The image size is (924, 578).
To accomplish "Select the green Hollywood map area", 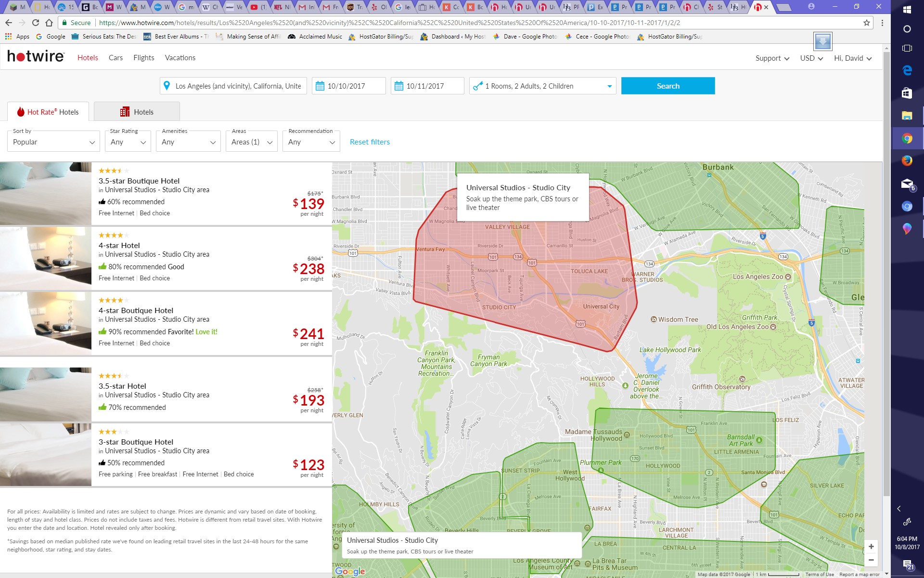I will click(683, 458).
